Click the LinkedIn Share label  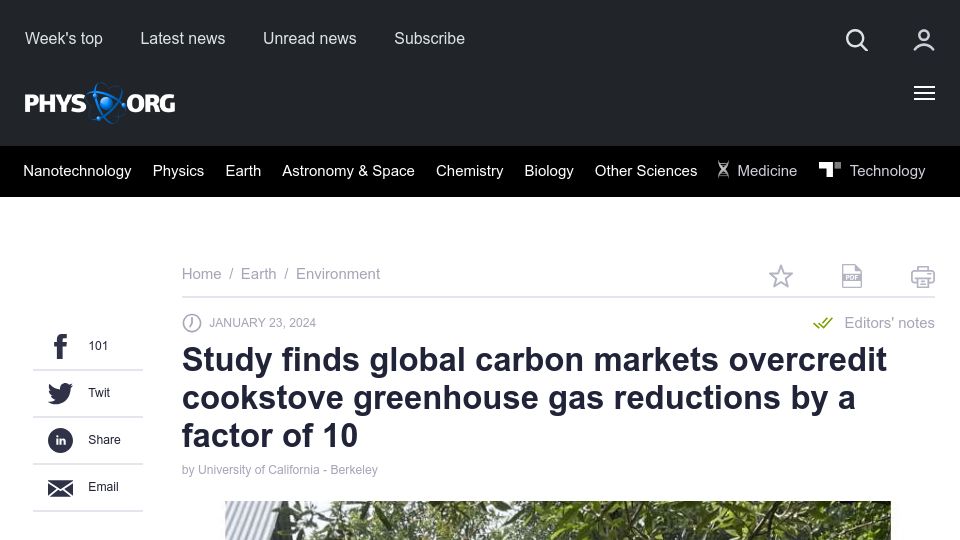point(104,440)
